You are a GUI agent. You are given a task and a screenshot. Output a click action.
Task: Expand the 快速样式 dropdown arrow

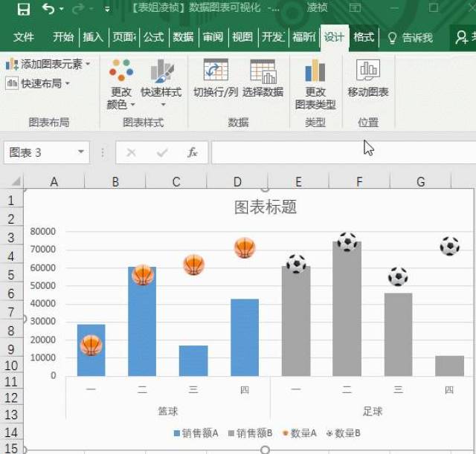click(164, 105)
